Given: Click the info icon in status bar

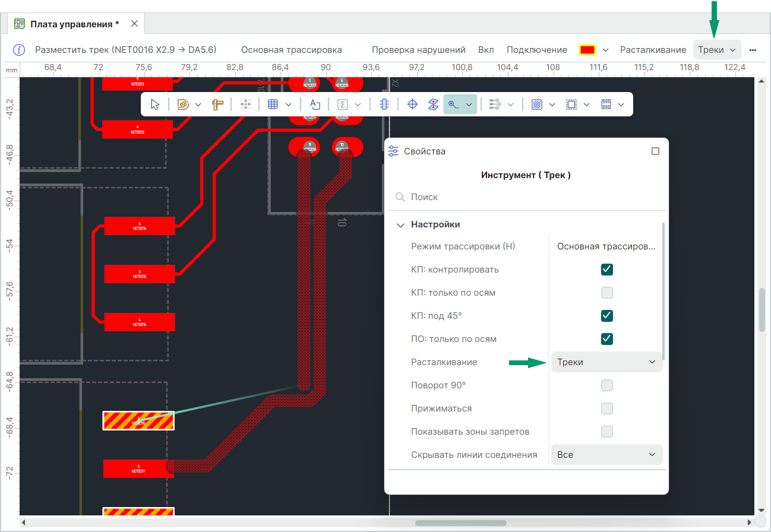Looking at the screenshot, I should [x=19, y=50].
